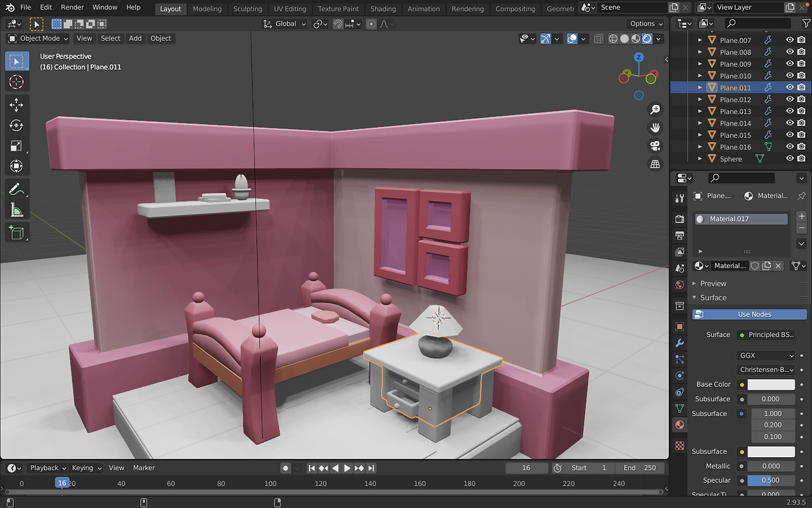Add a material slot with plus button
Viewport: 812px width, 508px height.
[x=801, y=217]
